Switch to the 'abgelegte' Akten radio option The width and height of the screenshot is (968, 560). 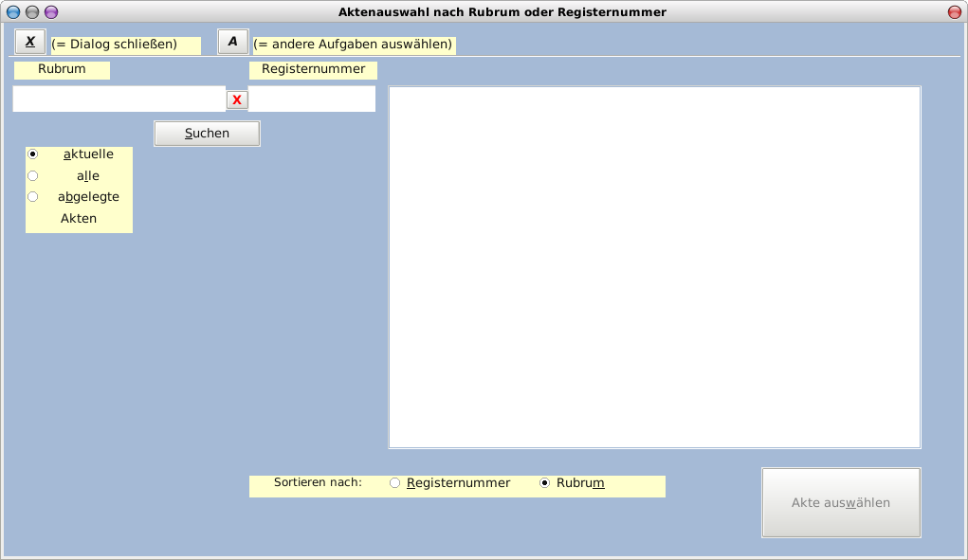pos(33,197)
